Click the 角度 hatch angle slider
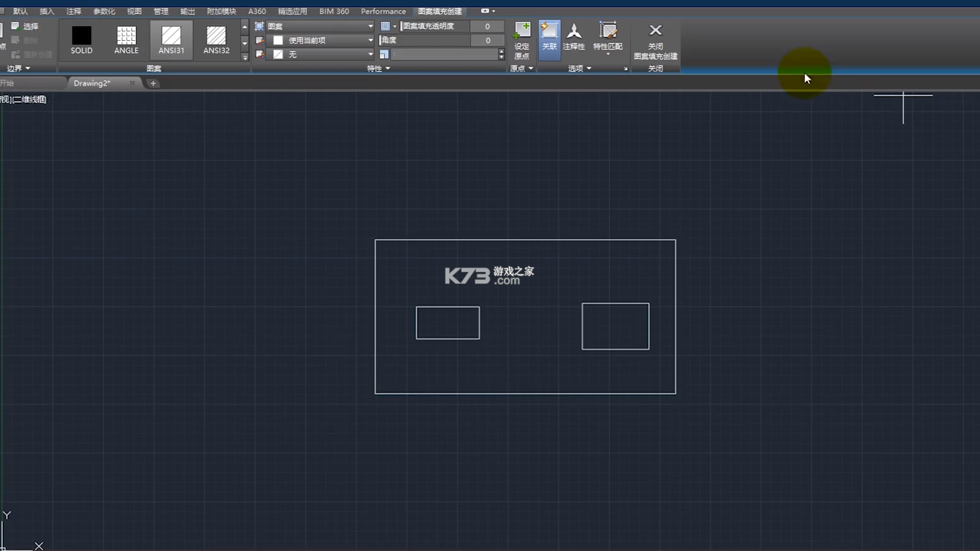This screenshot has width=980, height=551. (x=424, y=40)
